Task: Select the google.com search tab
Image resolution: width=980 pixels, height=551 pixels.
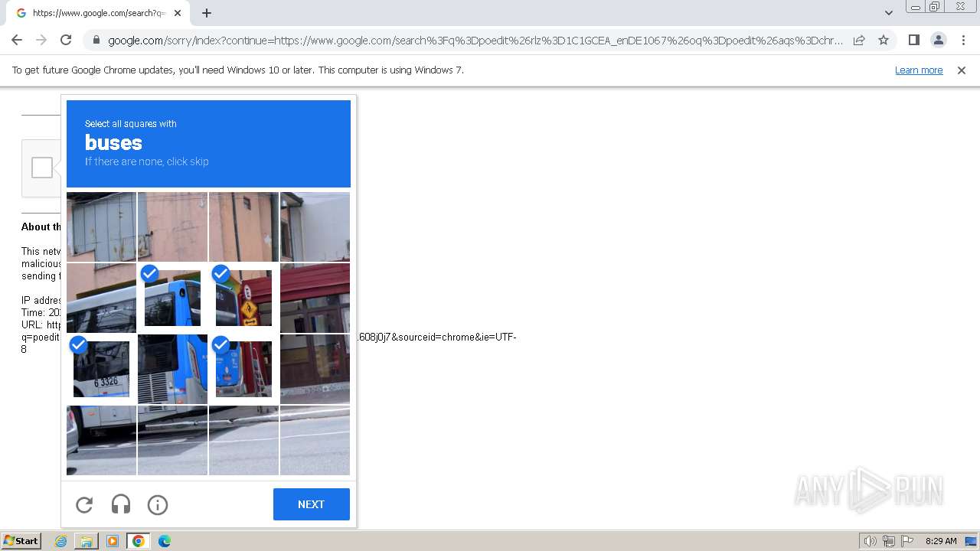Action: [98, 13]
